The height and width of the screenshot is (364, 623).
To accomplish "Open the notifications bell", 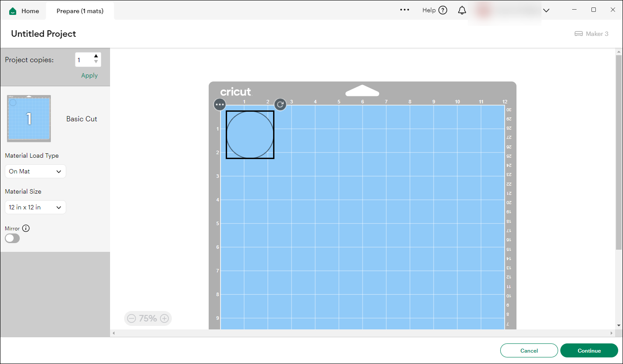I will point(462,11).
